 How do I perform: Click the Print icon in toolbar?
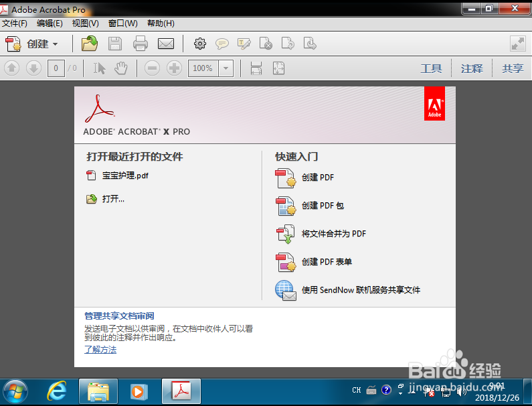click(x=141, y=44)
